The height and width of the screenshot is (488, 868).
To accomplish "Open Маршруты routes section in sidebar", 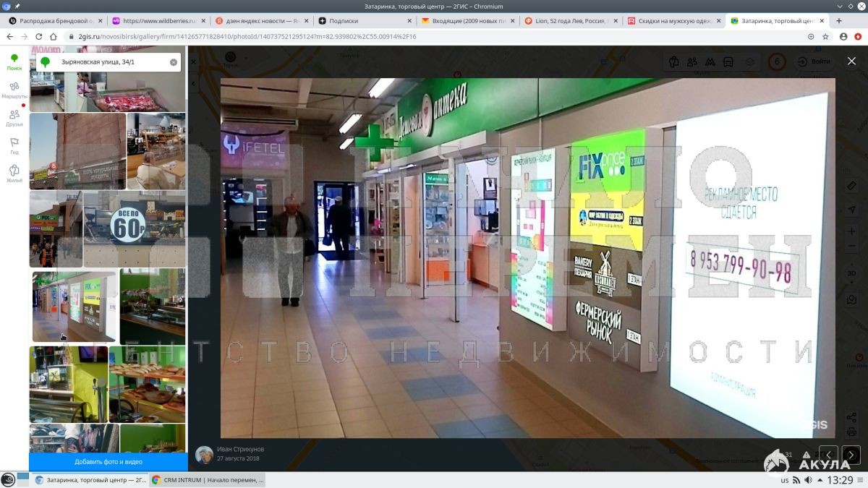I will point(14,90).
